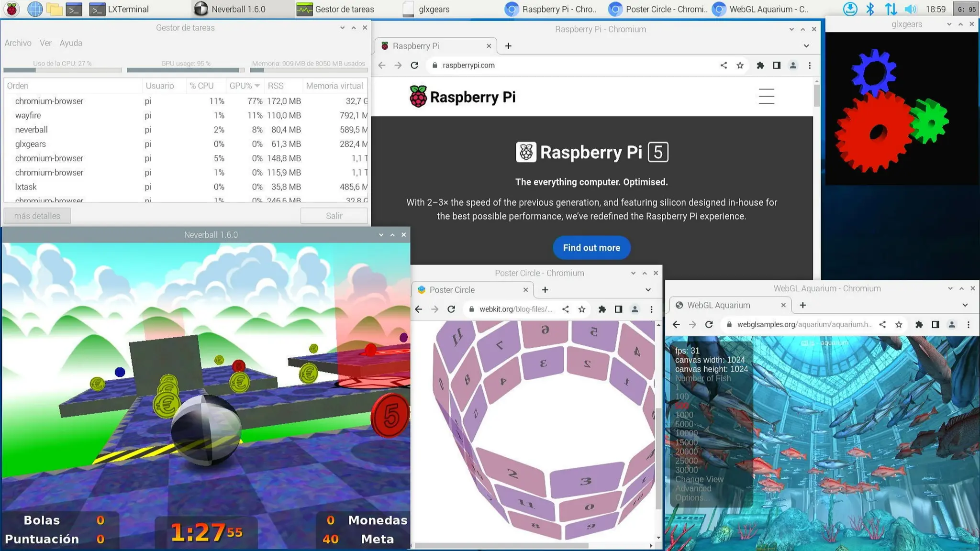The image size is (980, 551).
Task: Toggle the side panel icon in Raspberry Pi browser
Action: pyautogui.click(x=777, y=65)
